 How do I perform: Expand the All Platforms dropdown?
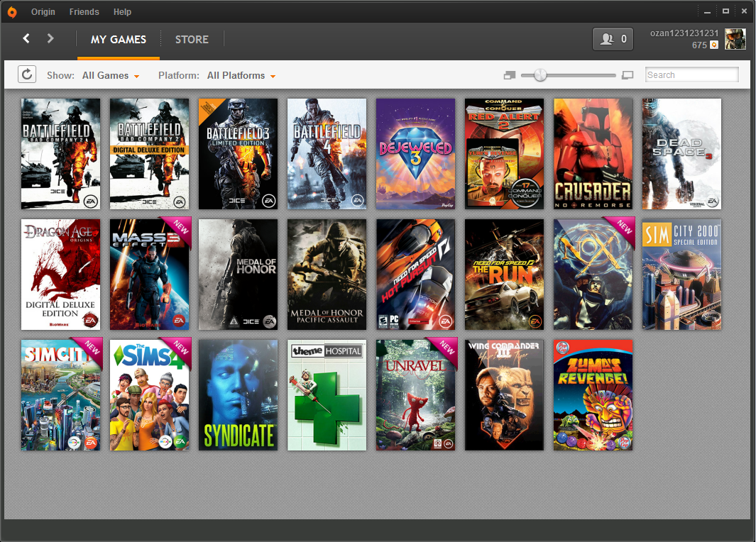coord(241,76)
